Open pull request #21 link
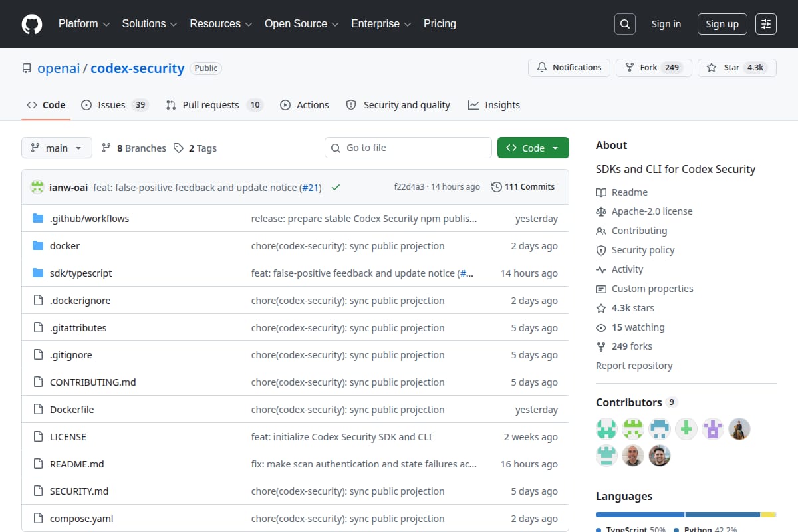The width and height of the screenshot is (798, 532). [x=310, y=188]
